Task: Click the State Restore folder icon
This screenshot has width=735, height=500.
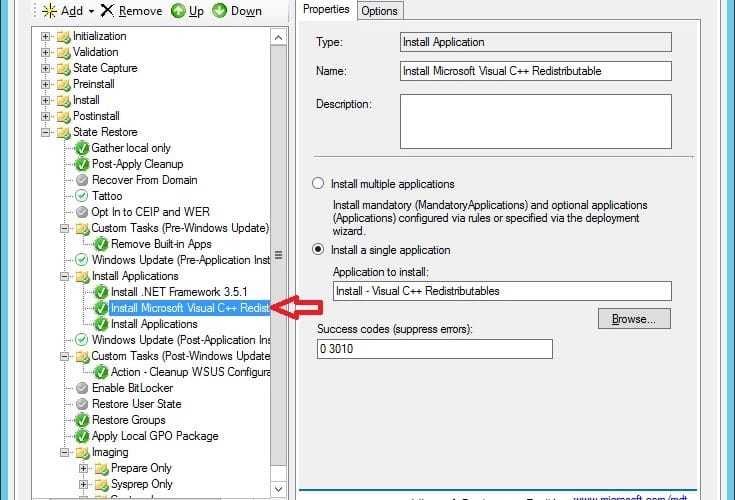Action: coord(63,133)
